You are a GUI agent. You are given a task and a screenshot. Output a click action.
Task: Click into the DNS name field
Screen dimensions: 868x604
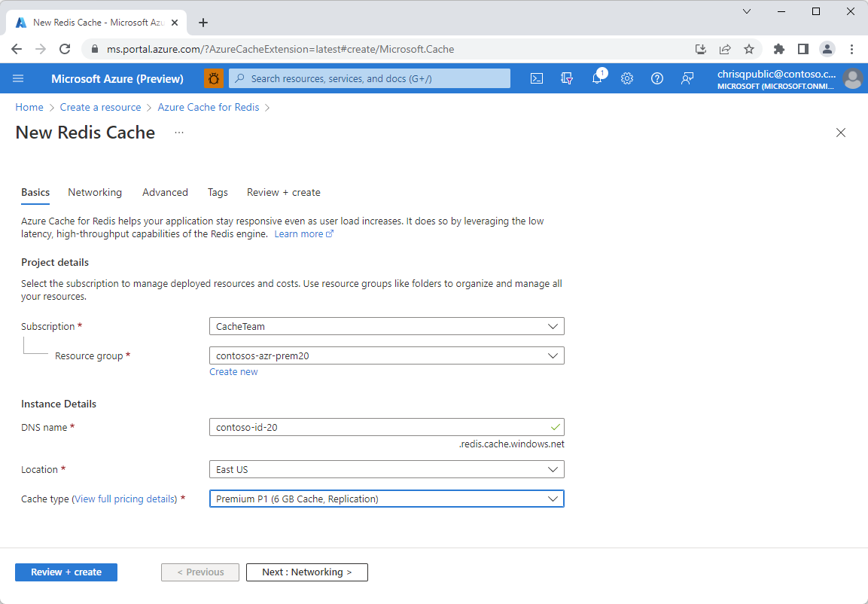(x=386, y=428)
